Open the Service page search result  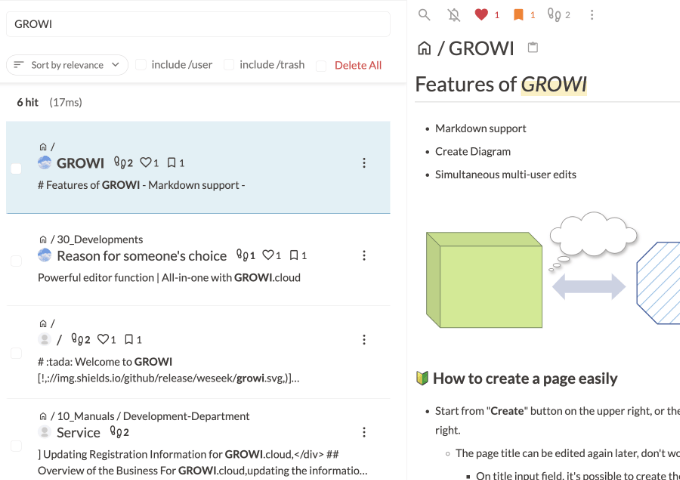pyautogui.click(x=78, y=432)
